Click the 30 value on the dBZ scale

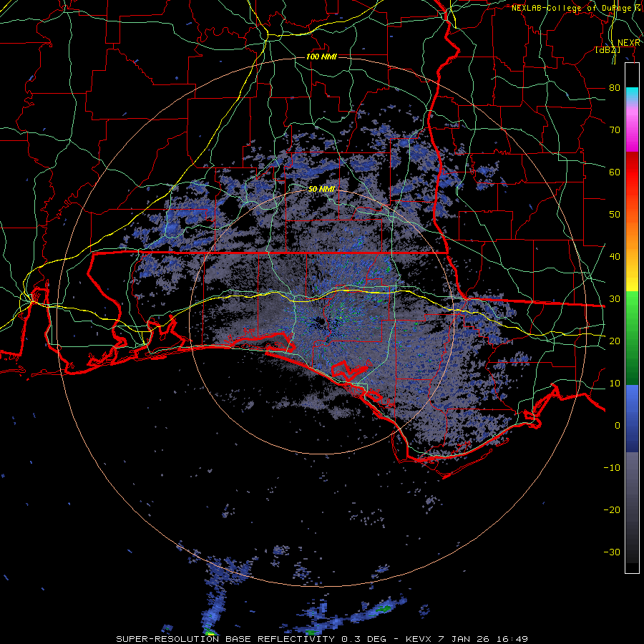pyautogui.click(x=615, y=298)
